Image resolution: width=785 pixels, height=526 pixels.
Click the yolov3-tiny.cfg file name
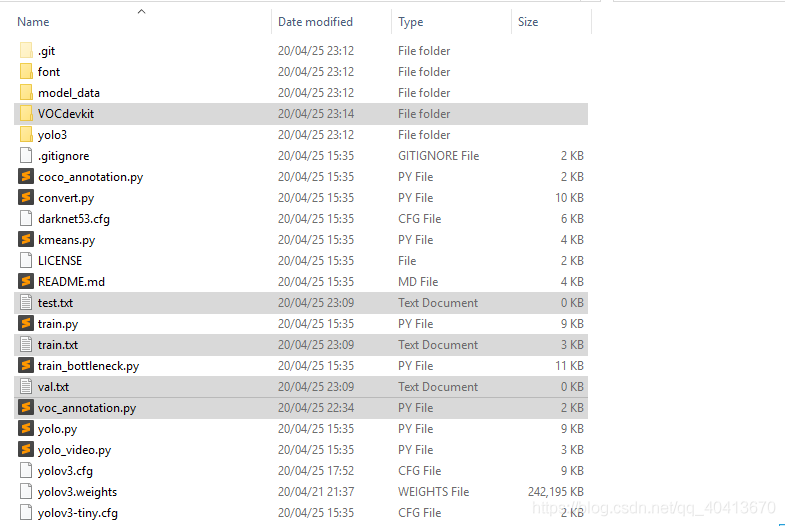point(78,513)
